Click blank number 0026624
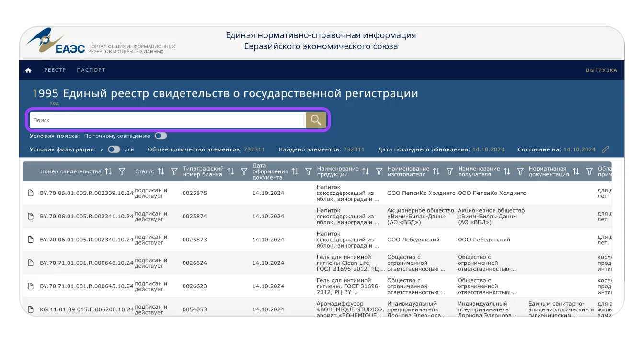 pos(195,263)
